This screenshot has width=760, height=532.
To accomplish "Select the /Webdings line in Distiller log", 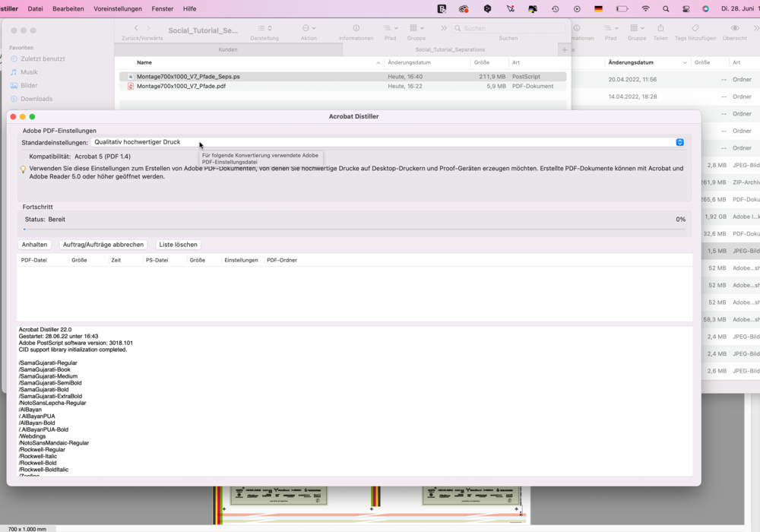I will [x=32, y=436].
